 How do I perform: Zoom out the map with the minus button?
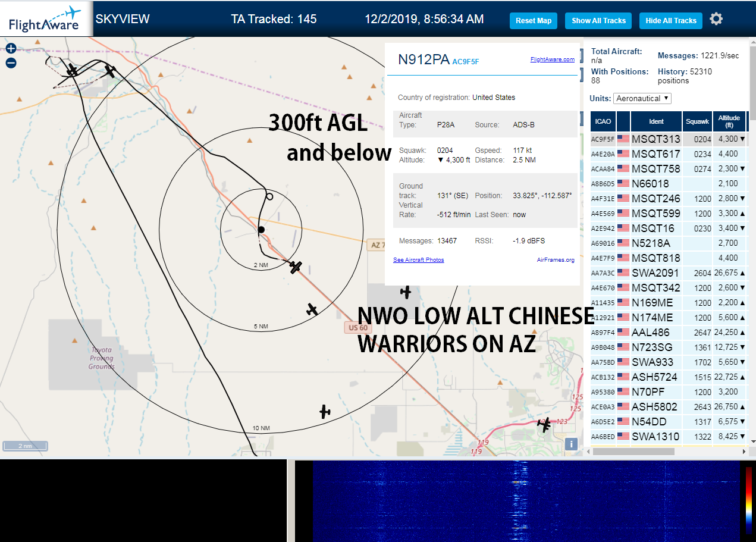[x=11, y=63]
